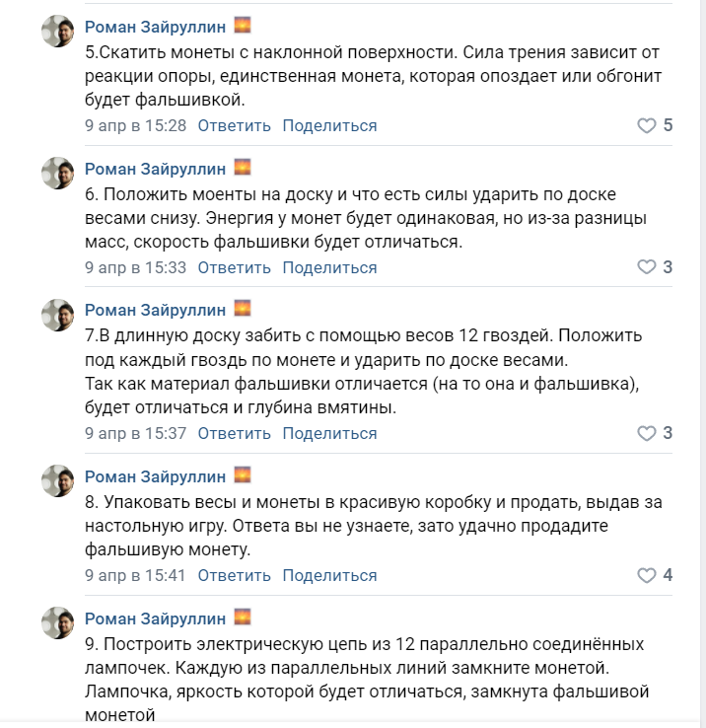The height and width of the screenshot is (728, 706).
Task: Reply to the comment posted at 15:28
Action: [x=234, y=126]
